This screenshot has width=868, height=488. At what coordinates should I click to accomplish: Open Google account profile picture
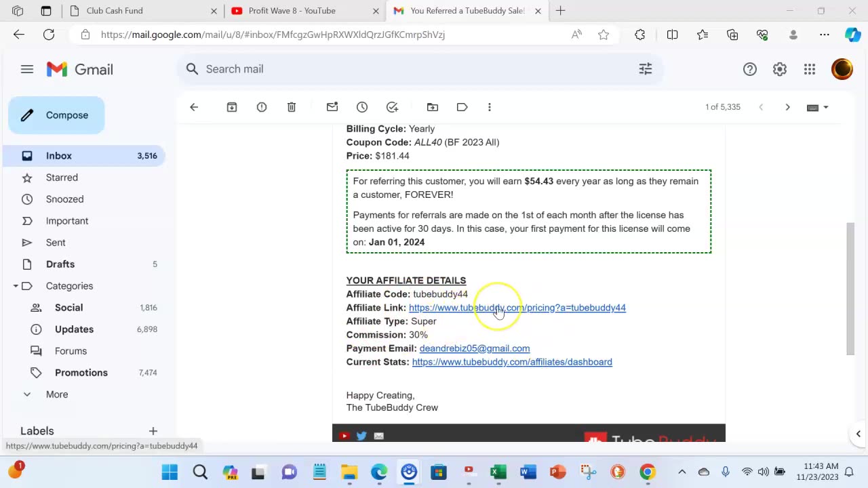pyautogui.click(x=842, y=69)
